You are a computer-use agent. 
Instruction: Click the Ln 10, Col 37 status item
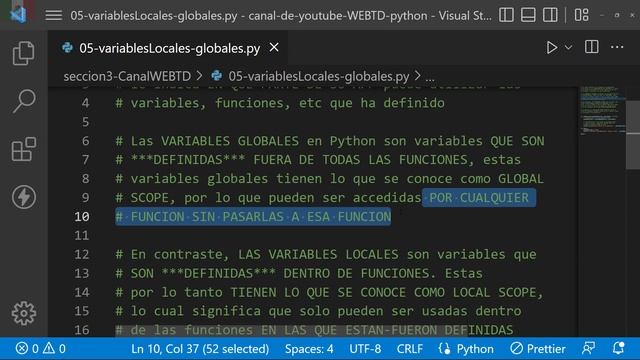tap(200, 349)
